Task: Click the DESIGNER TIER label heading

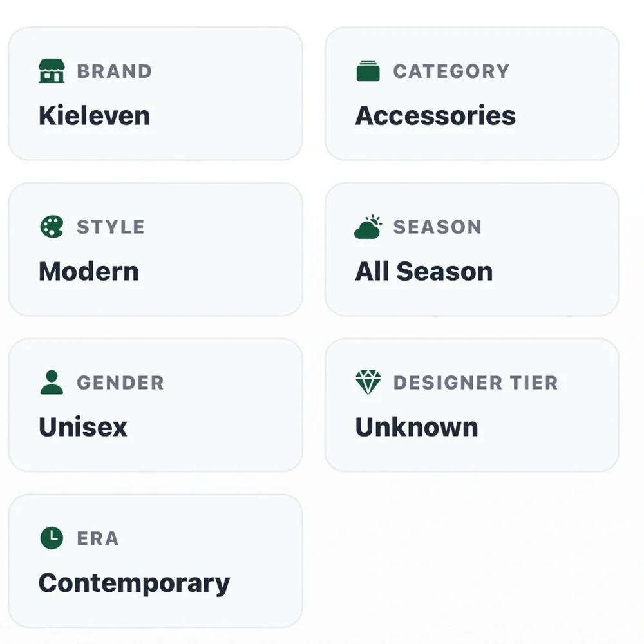Action: coord(476,383)
